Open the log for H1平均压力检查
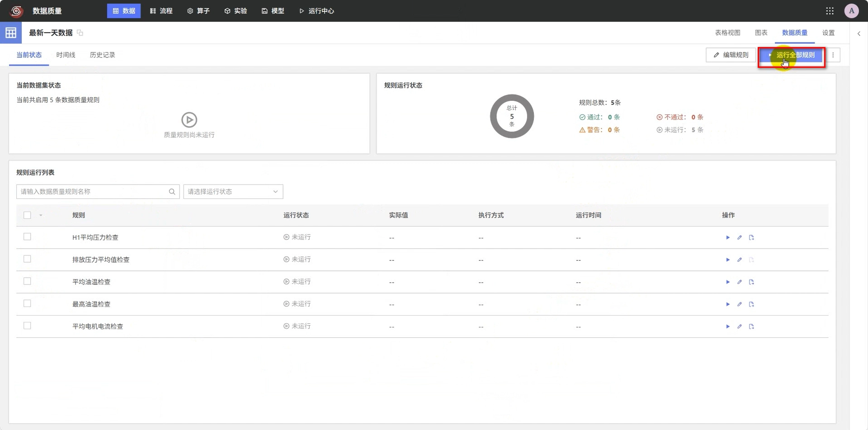The image size is (868, 430). [x=751, y=237]
